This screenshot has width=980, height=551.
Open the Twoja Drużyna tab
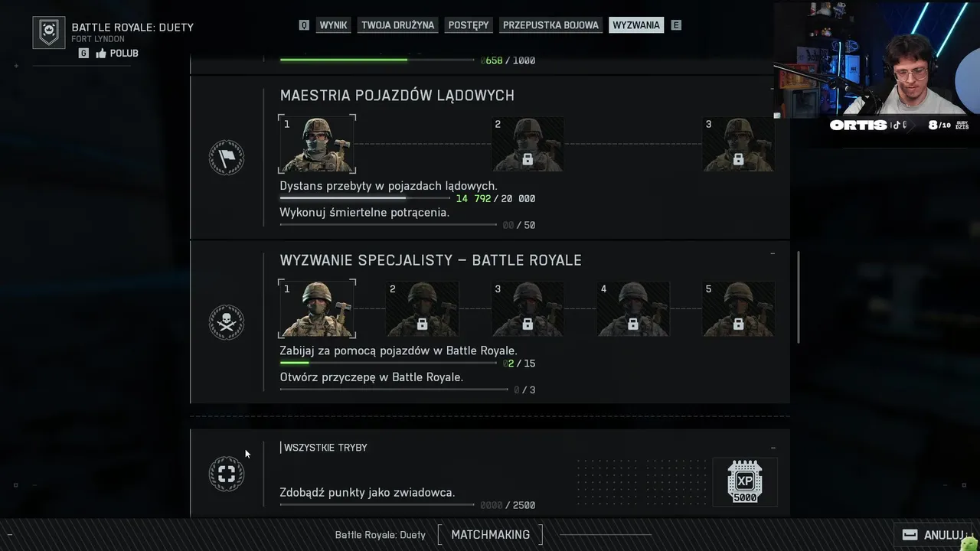pos(397,25)
